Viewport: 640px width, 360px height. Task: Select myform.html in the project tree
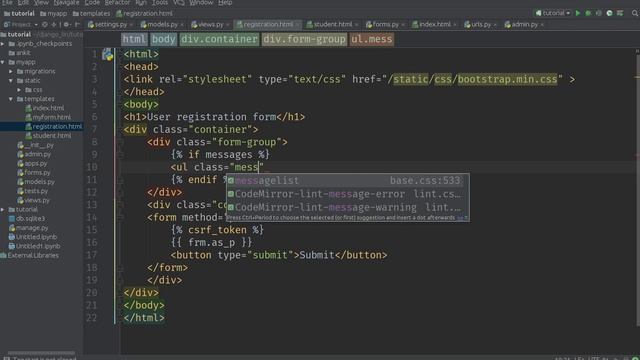48,117
